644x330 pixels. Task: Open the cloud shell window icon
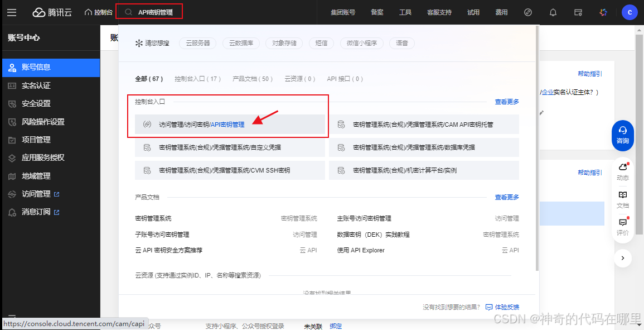(x=578, y=12)
